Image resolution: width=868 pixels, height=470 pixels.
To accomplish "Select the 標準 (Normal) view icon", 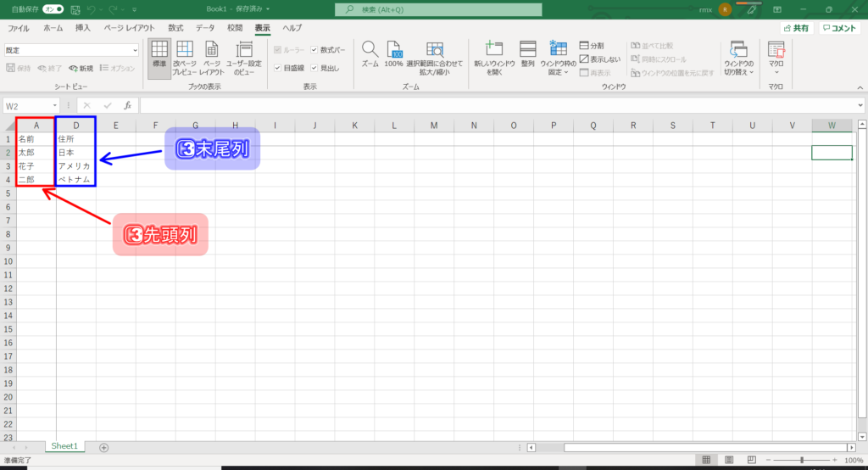I will click(159, 58).
